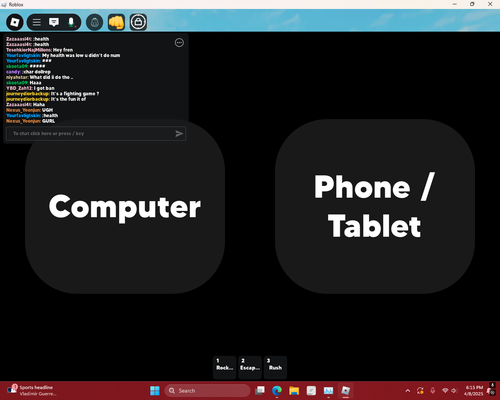Click the round avatar silhouette icon
The height and width of the screenshot is (400, 500).
pyautogui.click(x=95, y=22)
